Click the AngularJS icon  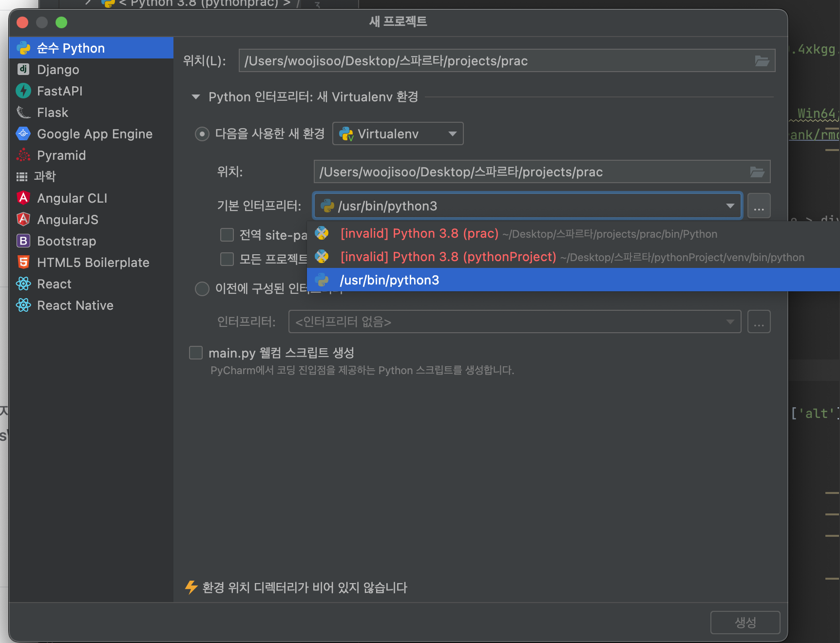tap(23, 219)
